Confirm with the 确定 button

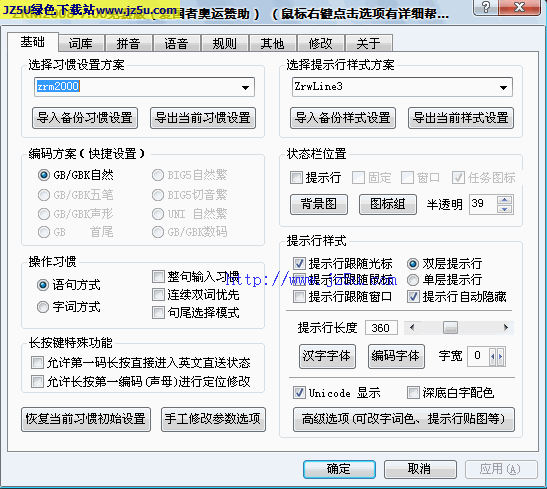339,469
